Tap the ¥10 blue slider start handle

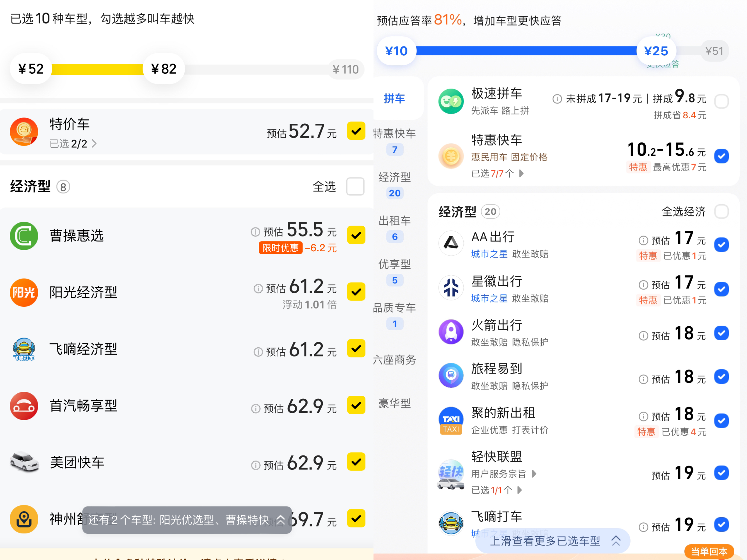(x=396, y=51)
